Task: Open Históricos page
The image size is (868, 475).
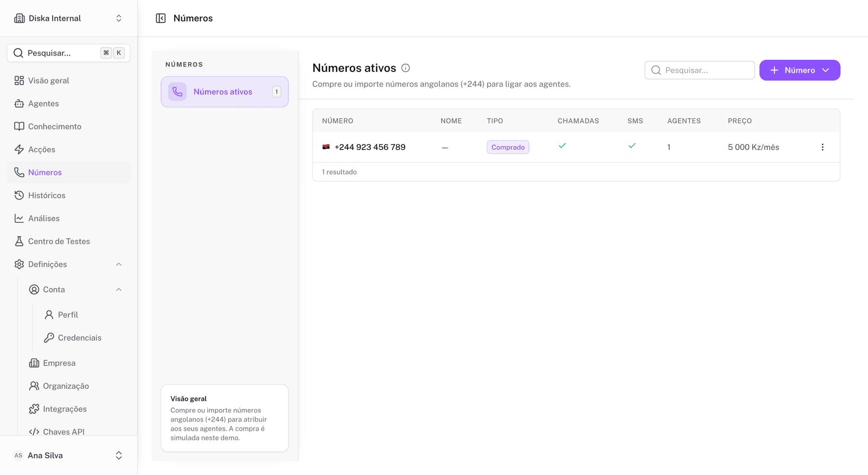Action: tap(68, 195)
